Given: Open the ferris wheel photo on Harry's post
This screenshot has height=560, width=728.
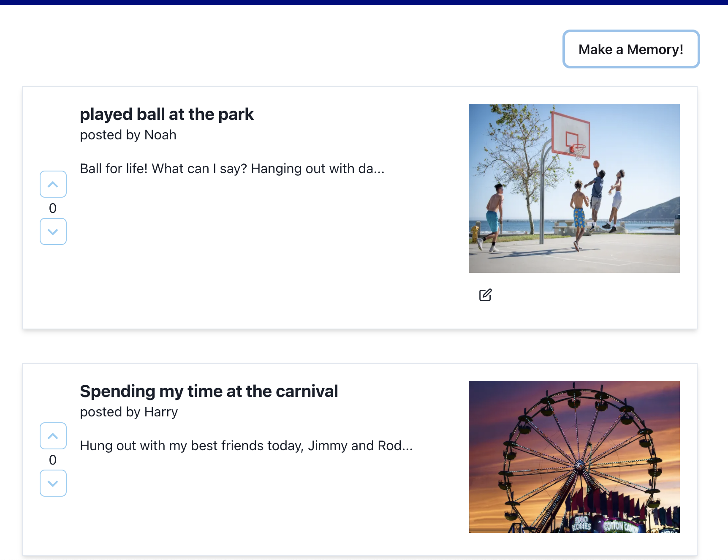Looking at the screenshot, I should pos(574,457).
